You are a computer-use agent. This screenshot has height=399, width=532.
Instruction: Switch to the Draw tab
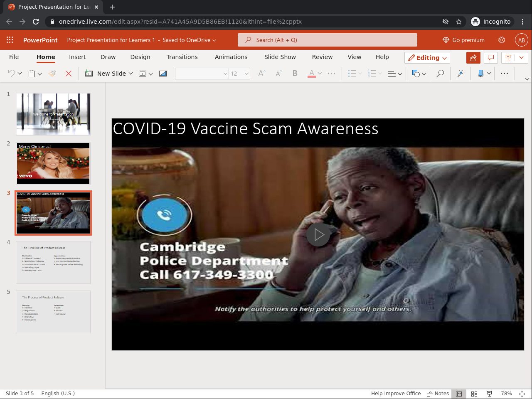(x=108, y=57)
